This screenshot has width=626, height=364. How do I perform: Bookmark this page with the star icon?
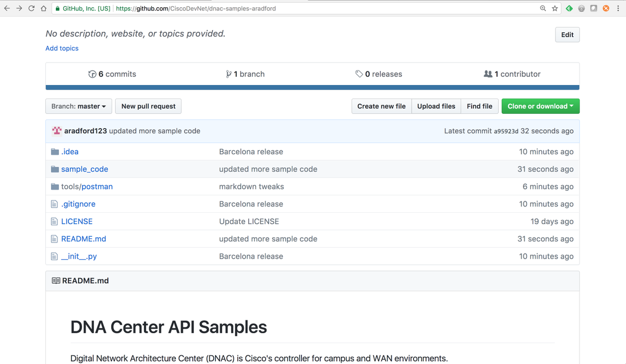pyautogui.click(x=555, y=8)
